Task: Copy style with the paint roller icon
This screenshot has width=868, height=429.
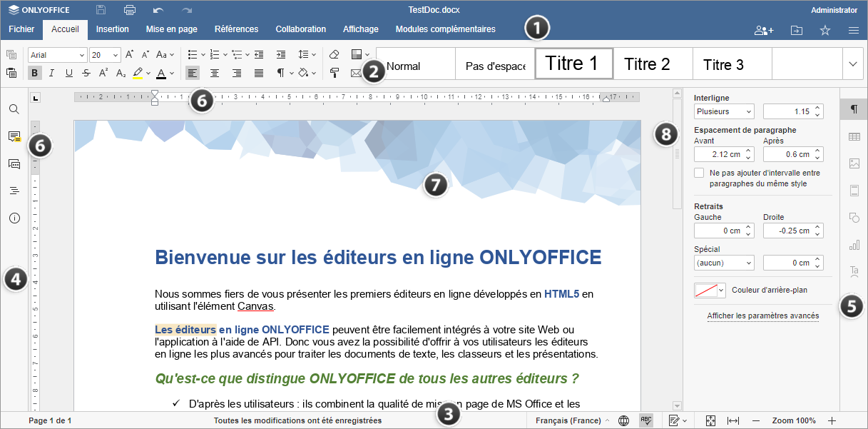Action: (x=334, y=72)
